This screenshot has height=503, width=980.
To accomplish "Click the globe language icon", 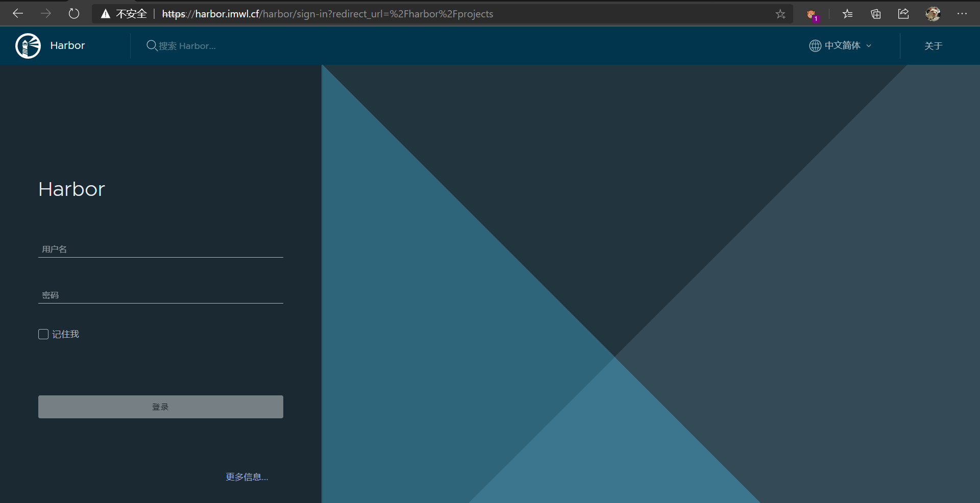I will click(x=815, y=46).
